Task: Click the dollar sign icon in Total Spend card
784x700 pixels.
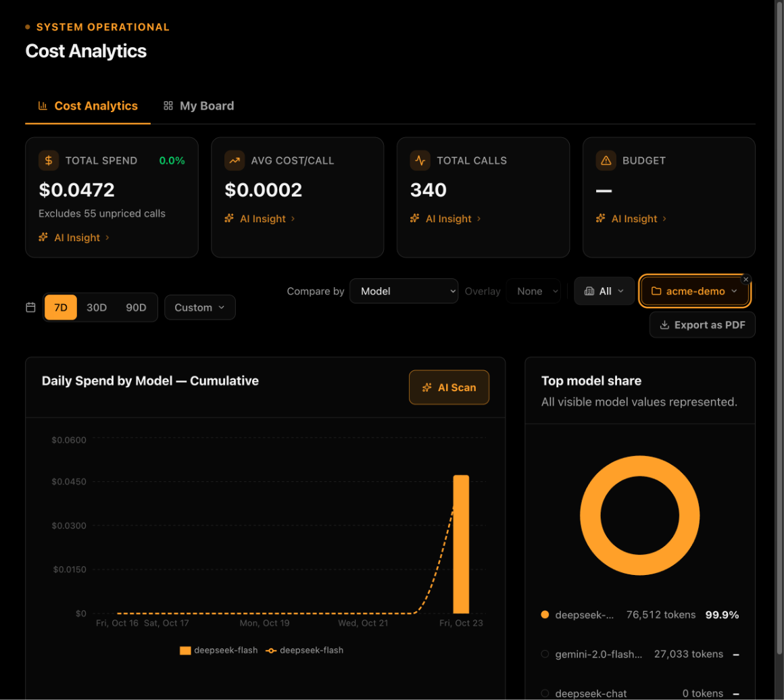Action: click(49, 161)
